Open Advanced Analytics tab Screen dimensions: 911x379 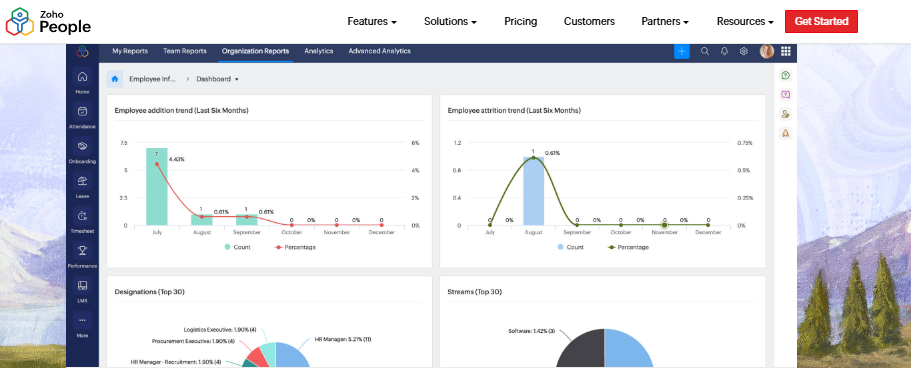[379, 51]
